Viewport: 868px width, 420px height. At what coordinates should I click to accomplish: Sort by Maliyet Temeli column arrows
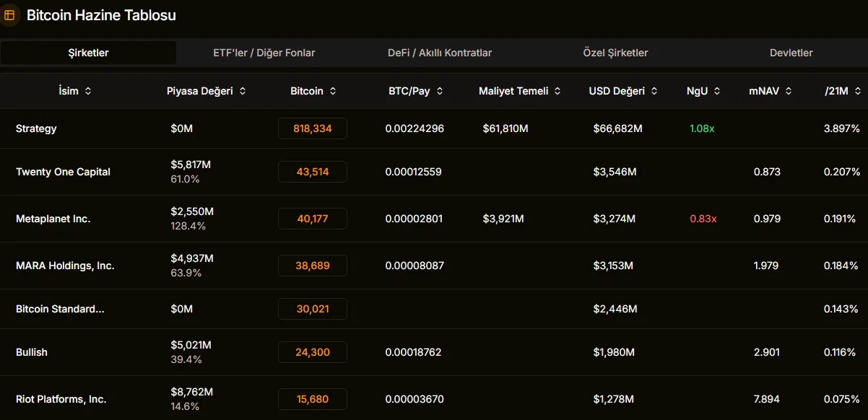pyautogui.click(x=557, y=92)
